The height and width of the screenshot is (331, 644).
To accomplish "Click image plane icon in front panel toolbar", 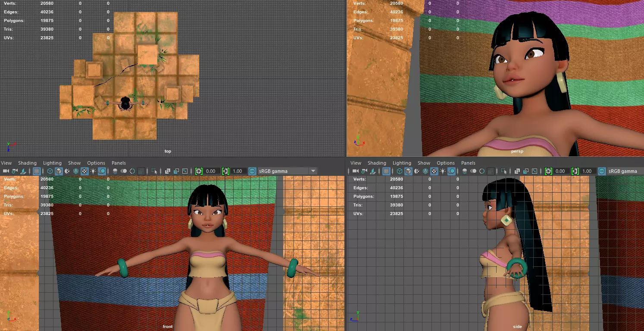I will coord(22,171).
